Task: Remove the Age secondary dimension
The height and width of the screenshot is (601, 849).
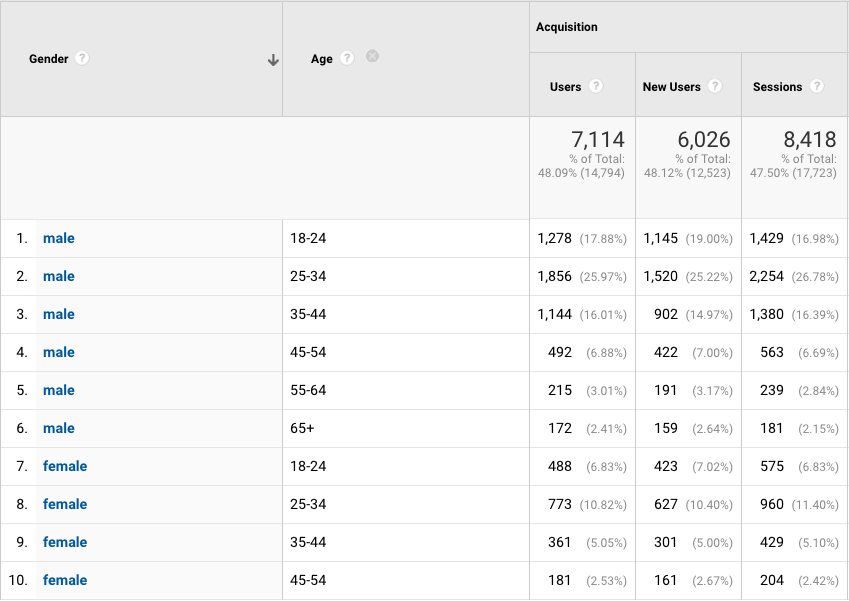Action: [x=372, y=57]
